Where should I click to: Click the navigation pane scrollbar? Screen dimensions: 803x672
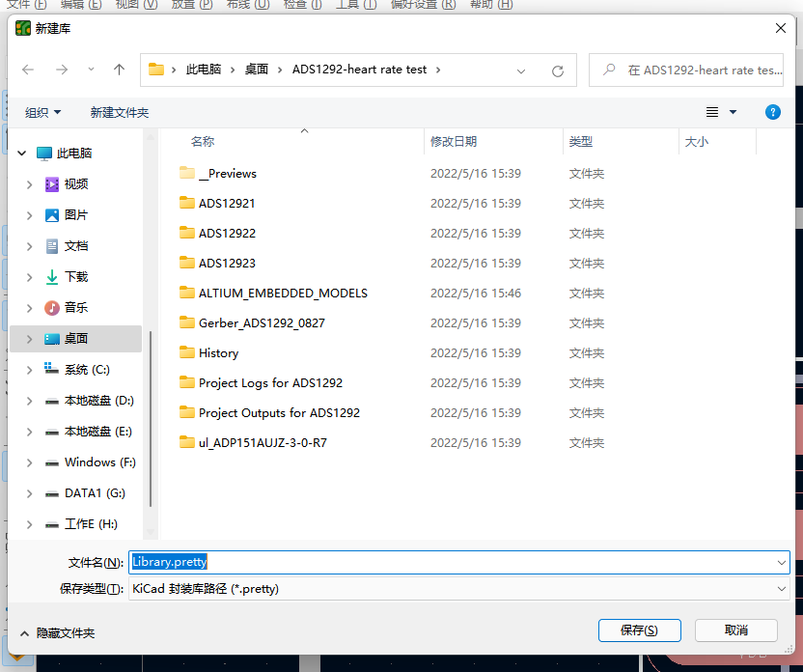[x=151, y=418]
